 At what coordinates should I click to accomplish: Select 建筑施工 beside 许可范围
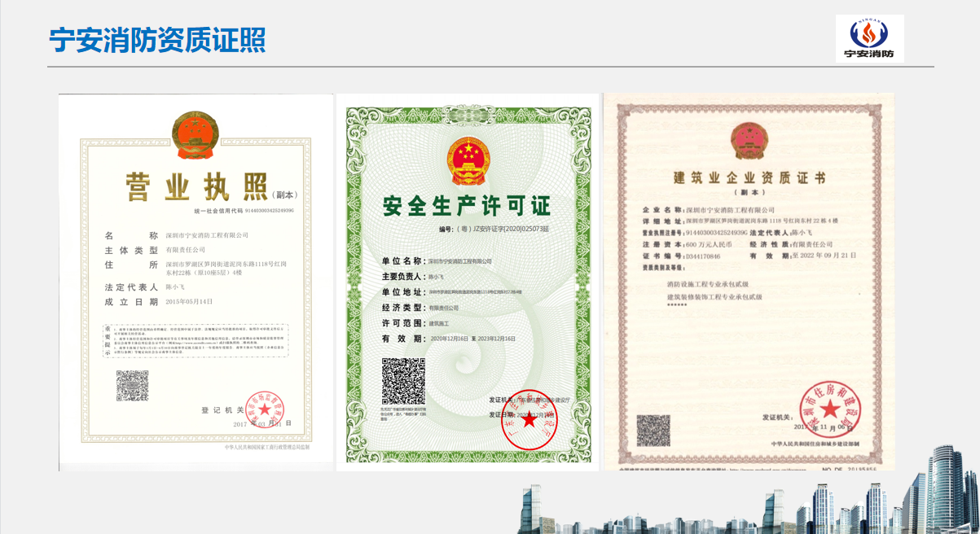(x=439, y=324)
